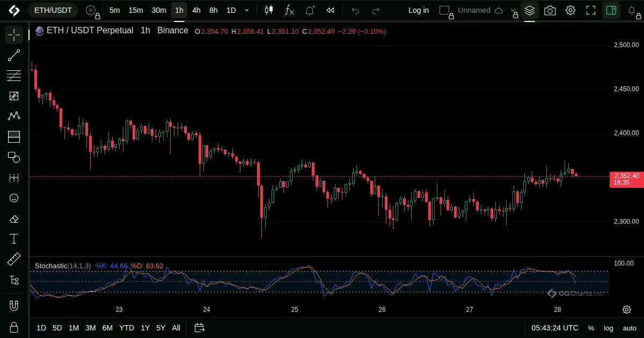
Task: Click the ETH / USDT Perpetual legend title
Action: click(90, 31)
